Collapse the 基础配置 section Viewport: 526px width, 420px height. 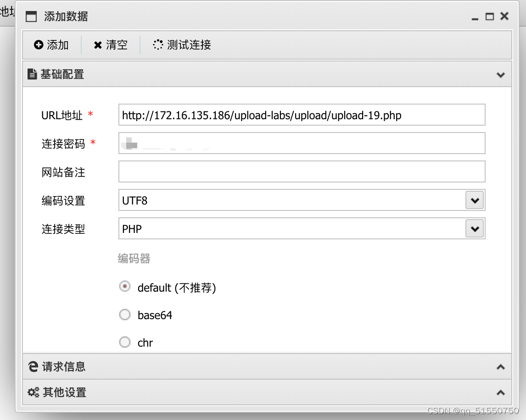pyautogui.click(x=500, y=74)
